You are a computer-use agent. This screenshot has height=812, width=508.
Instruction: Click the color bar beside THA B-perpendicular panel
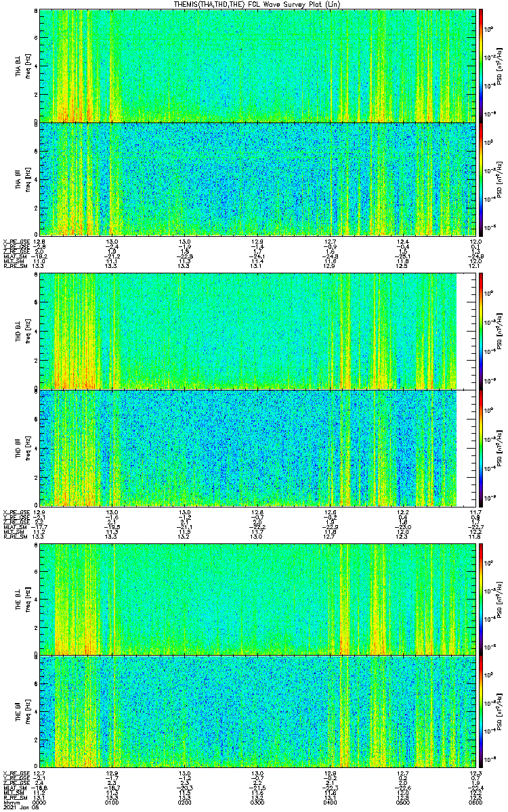(x=482, y=65)
